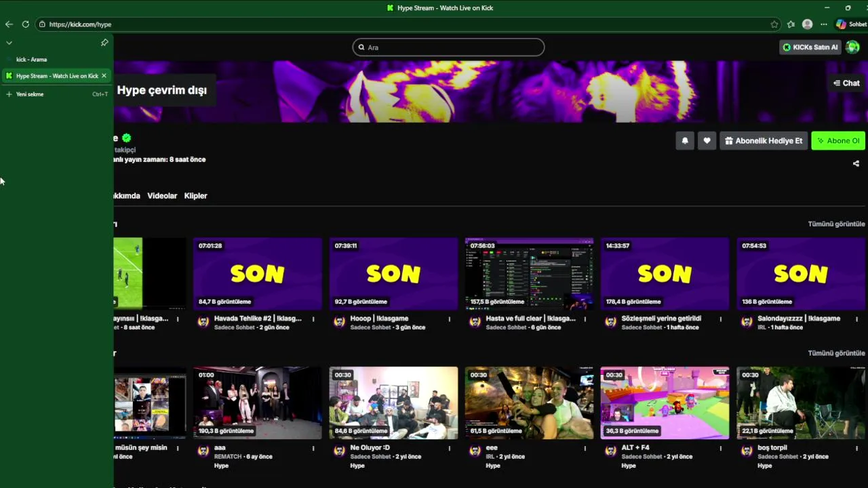Open a new tab with Yeni sekme
This screenshot has height=488, width=868.
click(x=56, y=94)
